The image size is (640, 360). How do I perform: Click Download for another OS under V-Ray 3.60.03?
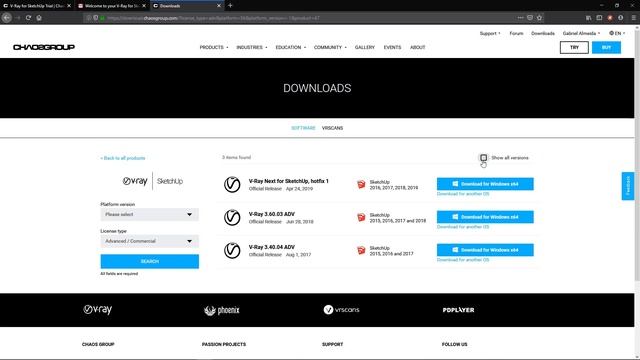pos(463,227)
